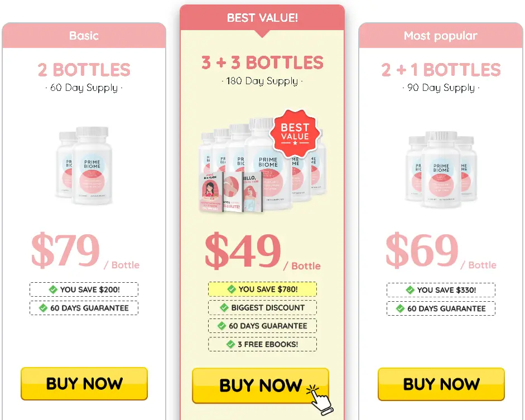
Task: Select the BEST VALUE! banner header
Action: (262, 18)
